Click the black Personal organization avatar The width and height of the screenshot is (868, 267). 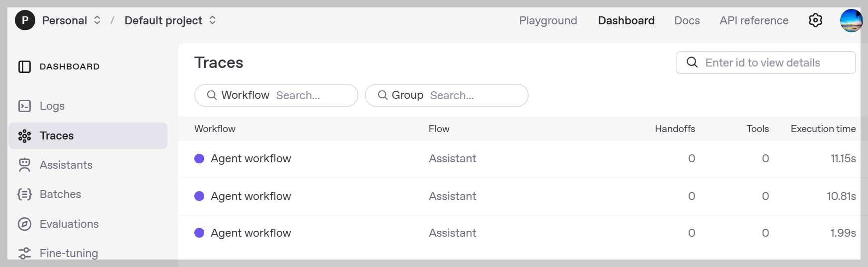[x=25, y=20]
